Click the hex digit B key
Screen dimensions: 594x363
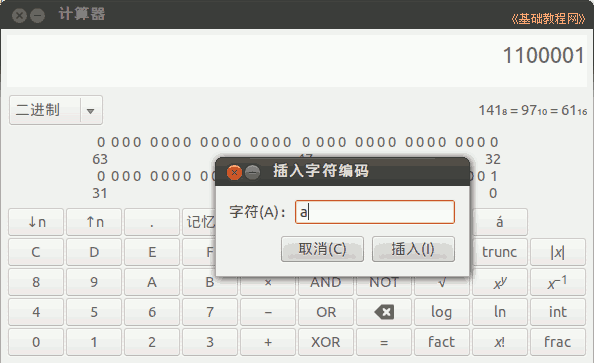(x=209, y=282)
